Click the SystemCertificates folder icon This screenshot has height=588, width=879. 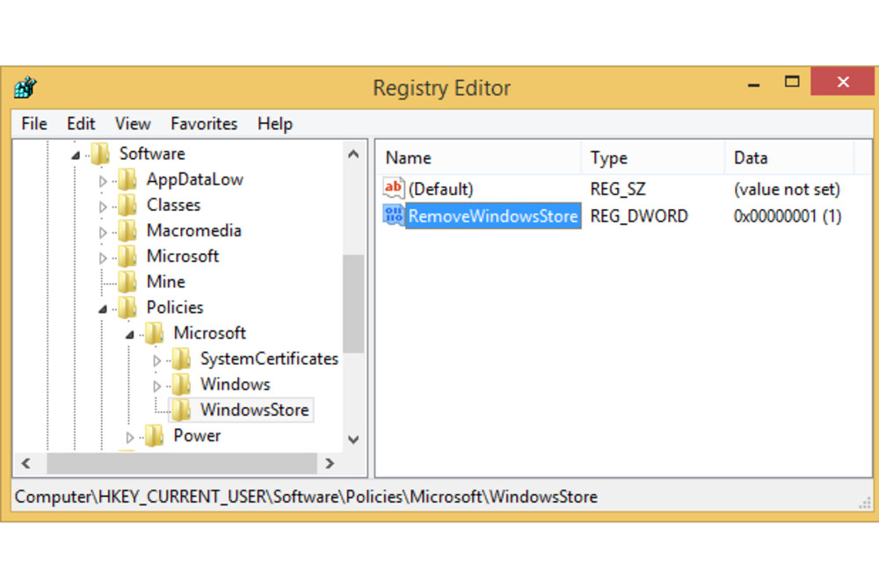point(182,359)
